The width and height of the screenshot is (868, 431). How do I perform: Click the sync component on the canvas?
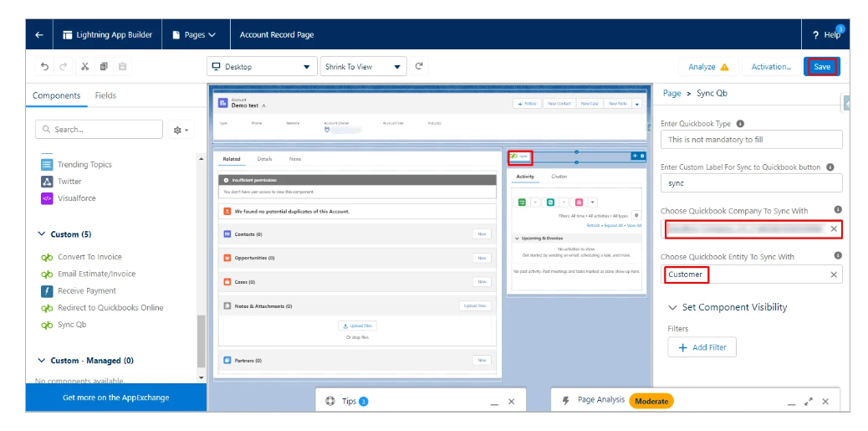pos(520,156)
